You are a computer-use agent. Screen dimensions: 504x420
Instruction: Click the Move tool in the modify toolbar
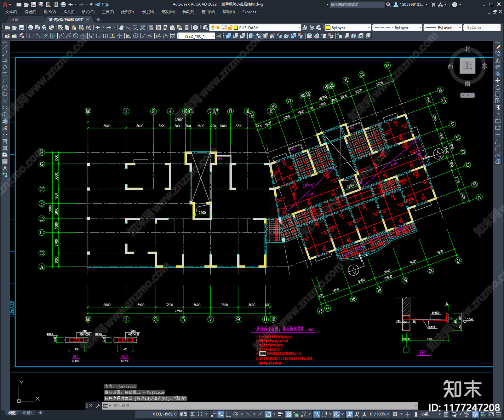[x=498, y=81]
